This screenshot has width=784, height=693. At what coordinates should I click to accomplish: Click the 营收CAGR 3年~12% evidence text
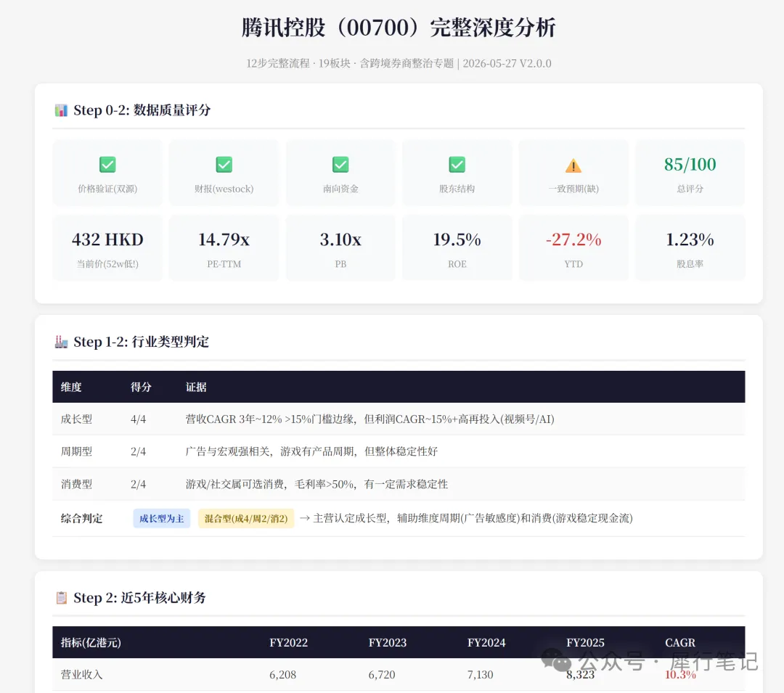coord(370,419)
